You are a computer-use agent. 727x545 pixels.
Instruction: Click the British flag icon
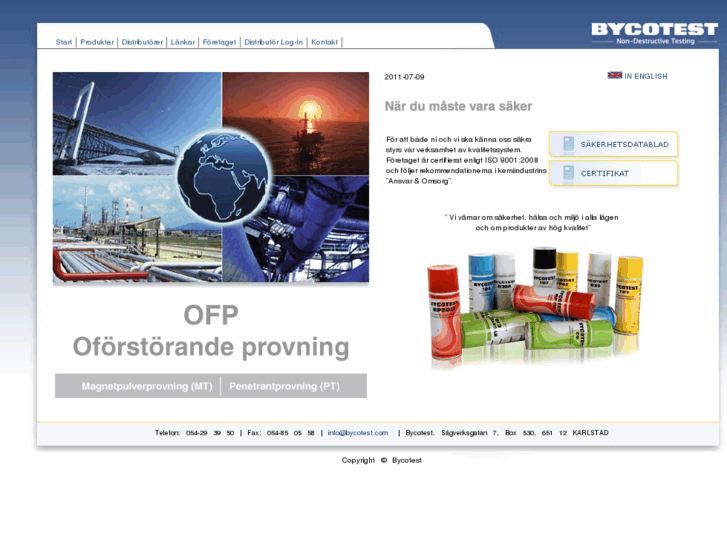(615, 75)
